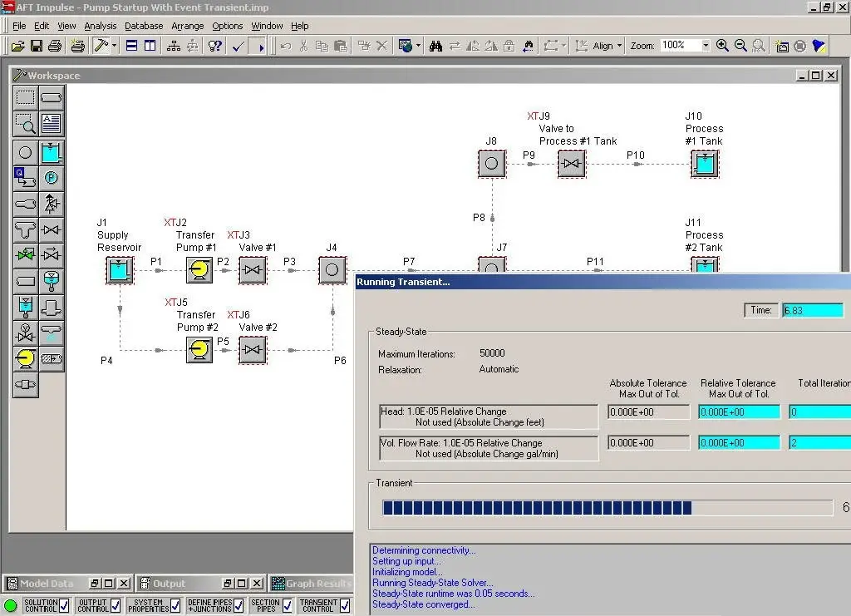
Task: Expand the globe icon dropdown arrow
Action: point(419,46)
